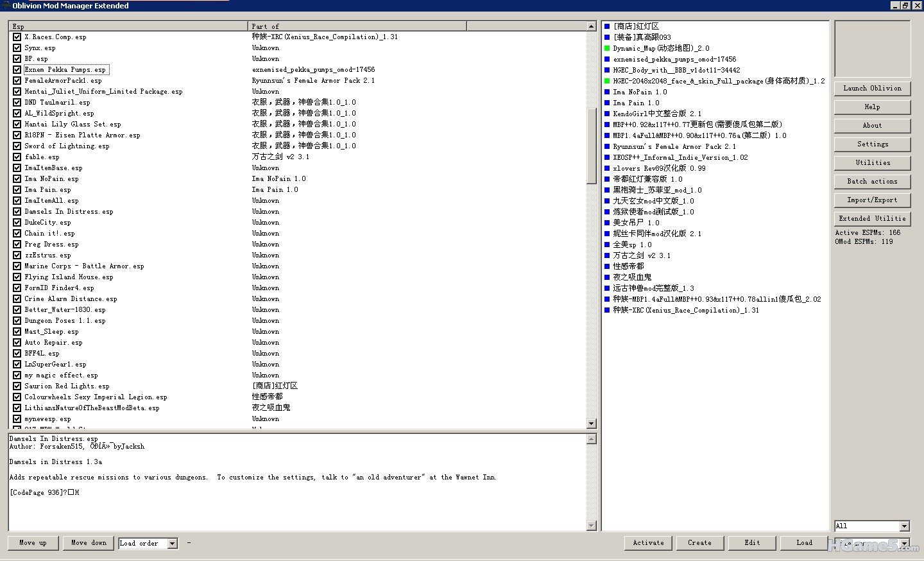Click the blue square beside Ima Pain 1.0 omod
924x561 pixels.
607,103
